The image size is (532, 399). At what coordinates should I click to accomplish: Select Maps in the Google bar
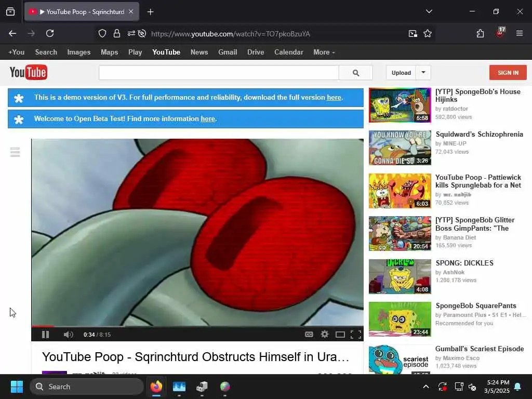(x=109, y=52)
